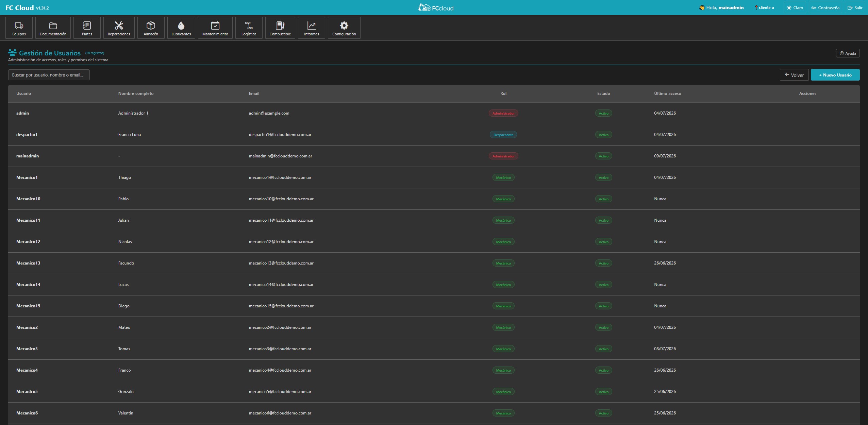Select the name Gonzalo
868x425 pixels.
126,392
